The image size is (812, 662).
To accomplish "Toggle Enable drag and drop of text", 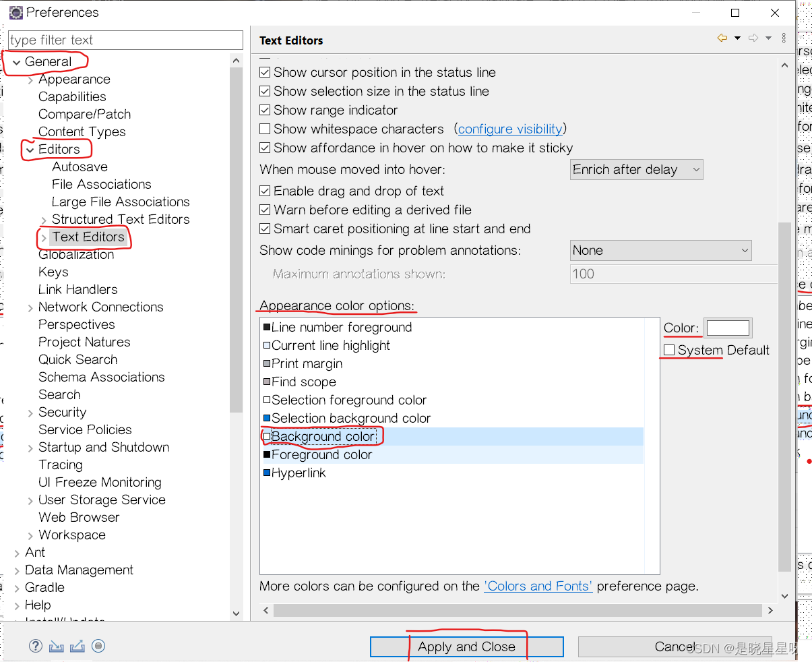I will coord(266,191).
